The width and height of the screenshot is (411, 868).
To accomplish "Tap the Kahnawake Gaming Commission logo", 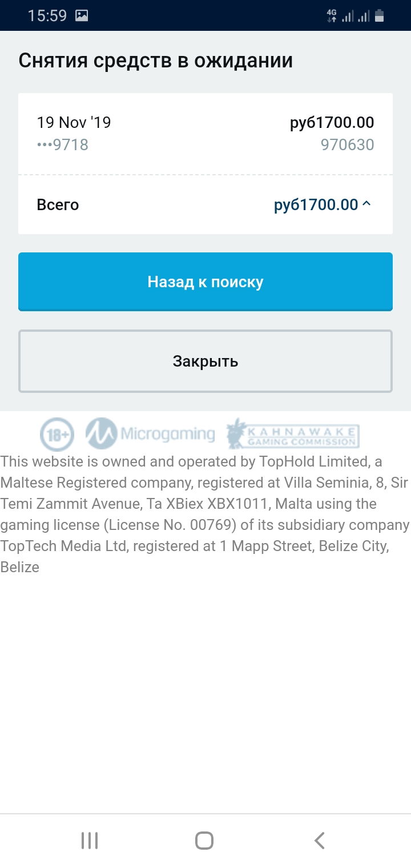I will tap(292, 434).
